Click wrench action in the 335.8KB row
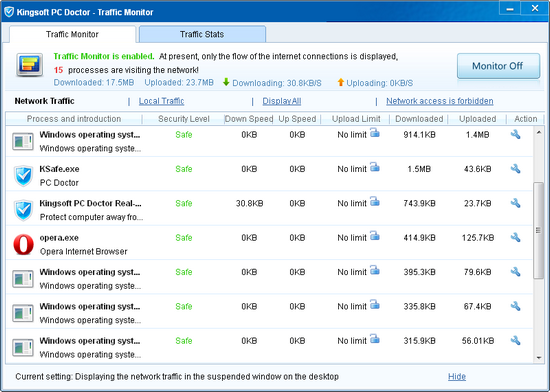The height and width of the screenshot is (392, 550). [x=515, y=306]
